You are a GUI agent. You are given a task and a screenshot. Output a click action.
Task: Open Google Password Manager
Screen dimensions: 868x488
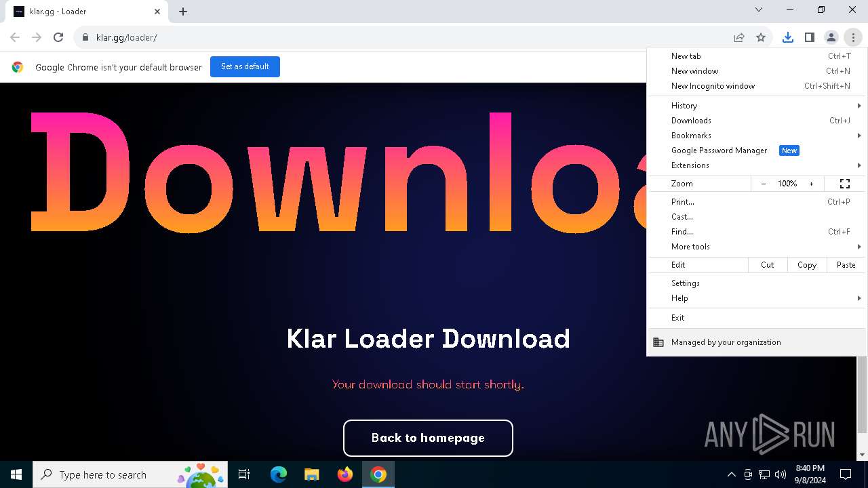point(756,150)
